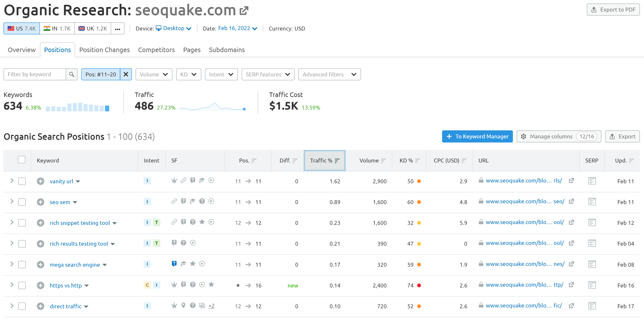Add 'mega search engine' via plus icon
This screenshot has height=320, width=644.
pyautogui.click(x=40, y=264)
